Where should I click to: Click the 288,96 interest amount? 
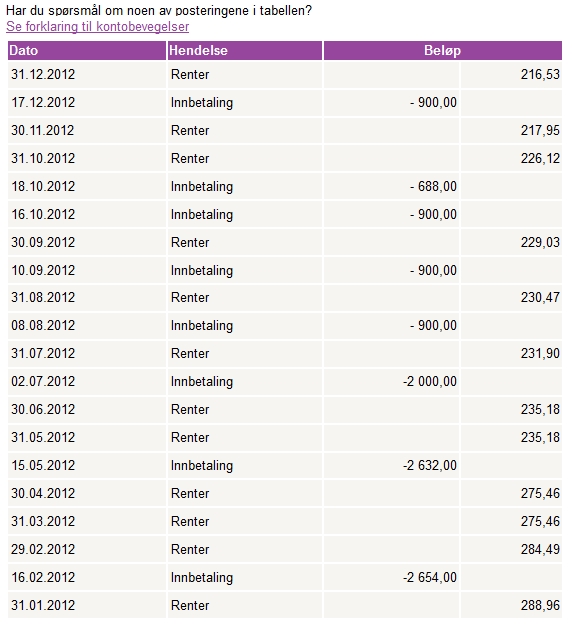pos(540,605)
